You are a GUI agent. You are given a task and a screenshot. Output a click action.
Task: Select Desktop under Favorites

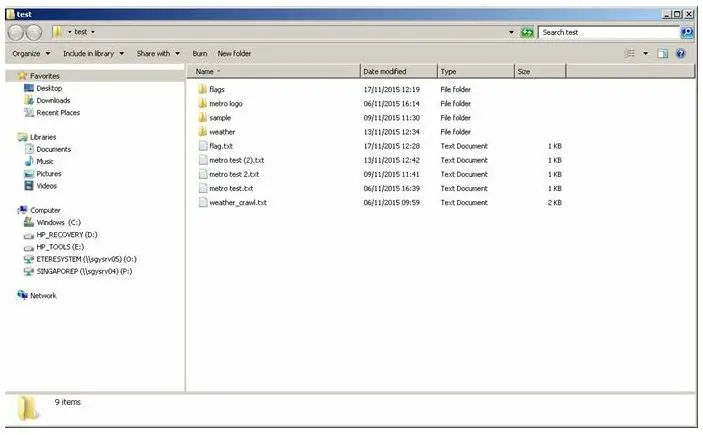[x=49, y=88]
